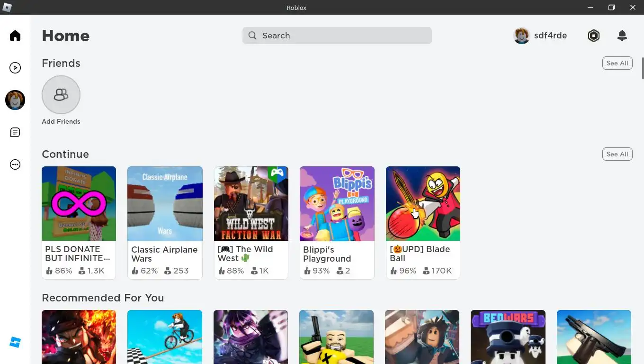Click the 96% rating on Blade Ball

click(x=403, y=271)
